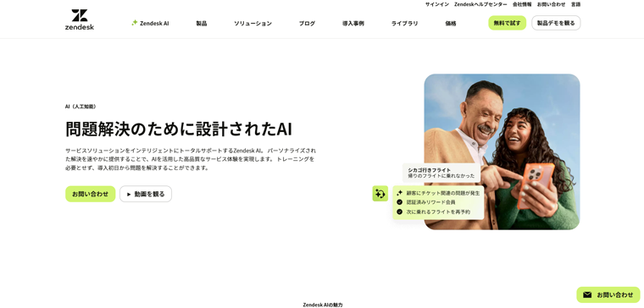Image resolution: width=644 pixels, height=308 pixels.
Task: Open the ソリューション menu
Action: tap(253, 24)
